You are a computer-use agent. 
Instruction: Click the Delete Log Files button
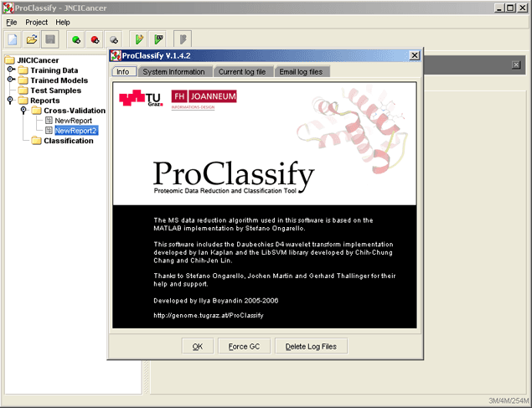pos(311,346)
